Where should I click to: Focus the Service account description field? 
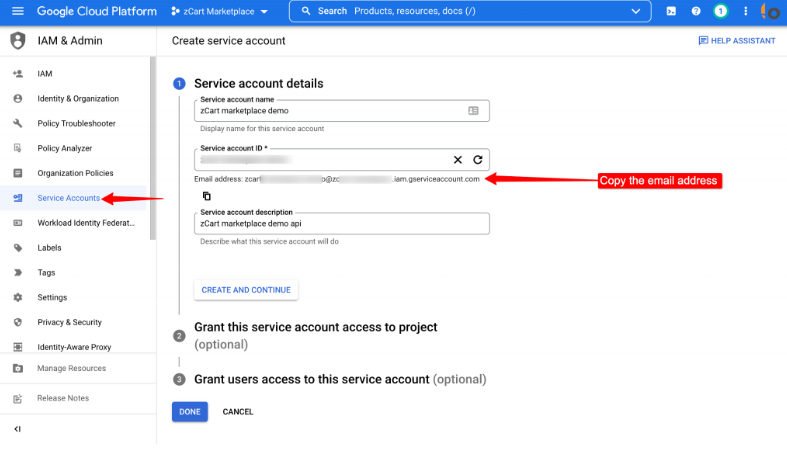pyautogui.click(x=341, y=224)
